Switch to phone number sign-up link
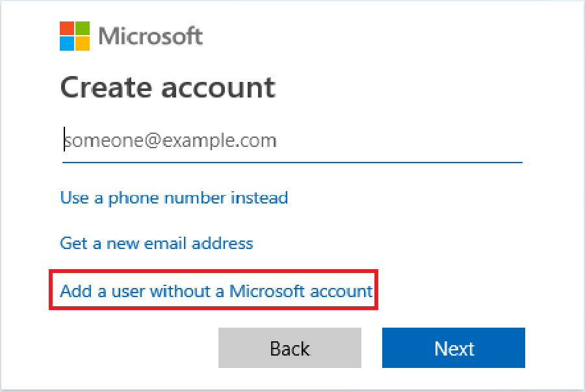 tap(174, 198)
